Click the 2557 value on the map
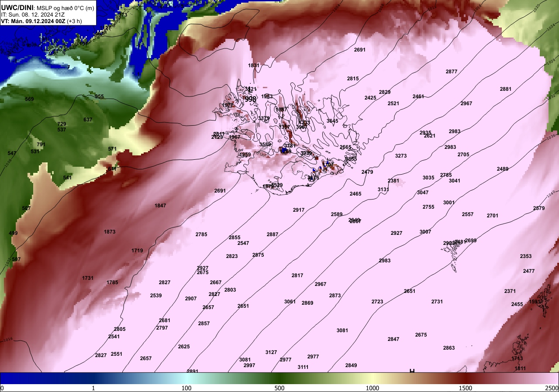The image size is (559, 392). click(x=468, y=214)
